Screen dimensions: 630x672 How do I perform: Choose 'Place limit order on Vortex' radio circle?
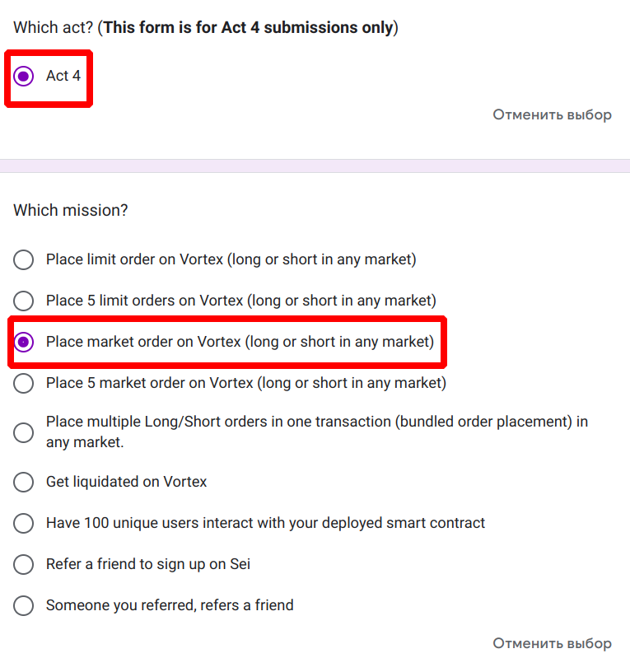[x=24, y=259]
